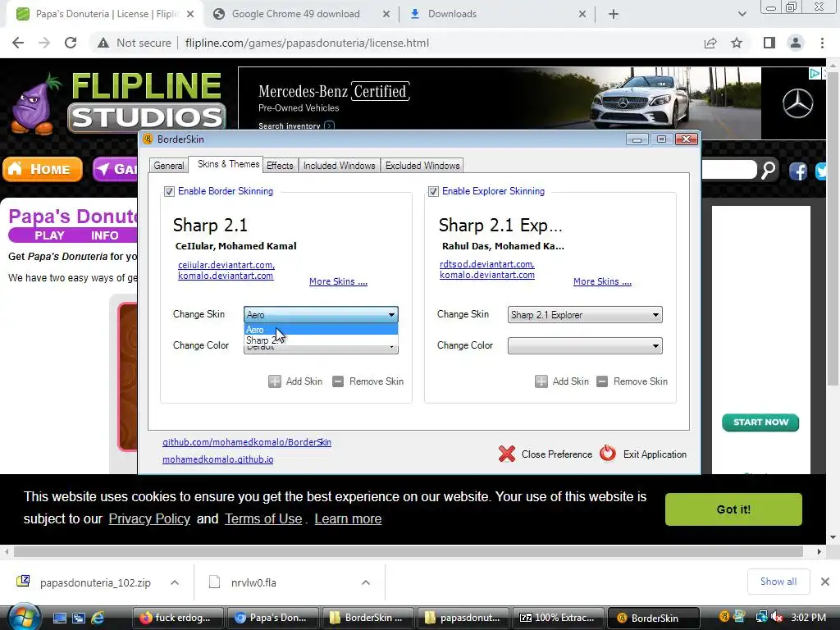Viewport: 840px width, 630px height.
Task: Click the Not secure warning icon
Action: point(103,43)
